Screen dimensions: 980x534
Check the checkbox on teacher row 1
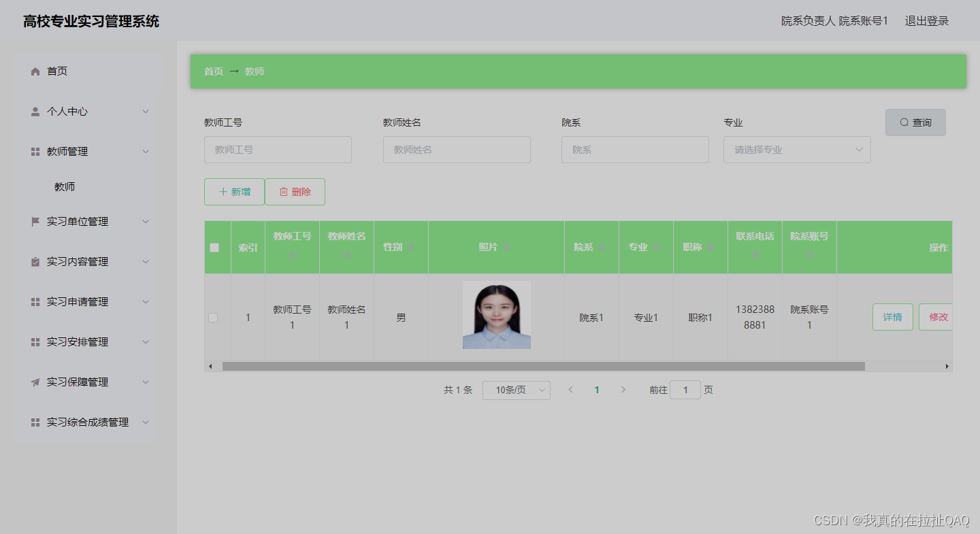213,317
